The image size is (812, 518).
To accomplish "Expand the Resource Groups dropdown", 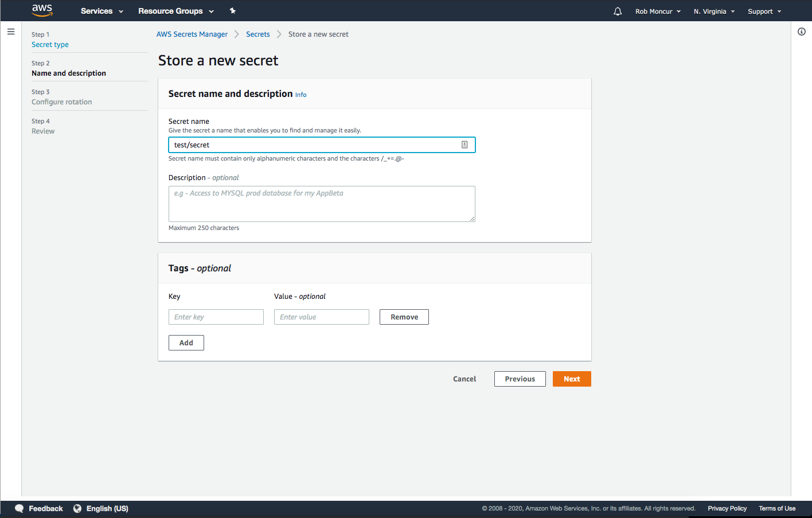I will [x=175, y=11].
